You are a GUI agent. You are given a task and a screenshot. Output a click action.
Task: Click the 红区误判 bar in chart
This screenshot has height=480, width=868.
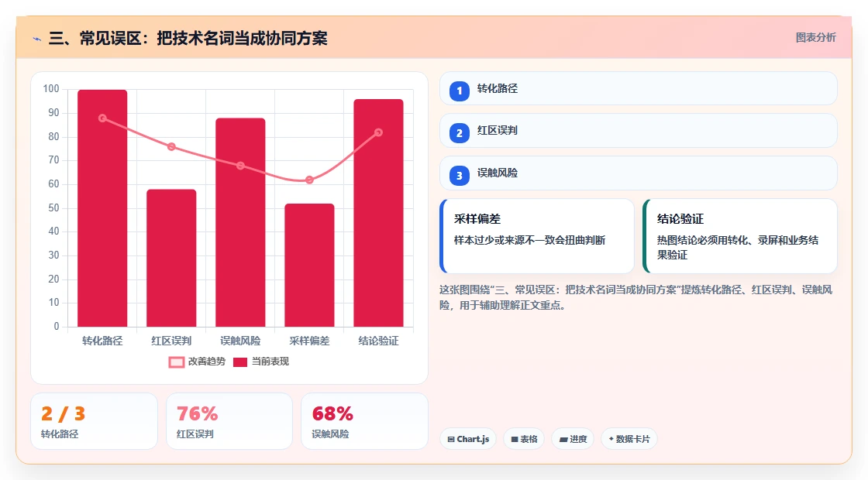(x=171, y=258)
